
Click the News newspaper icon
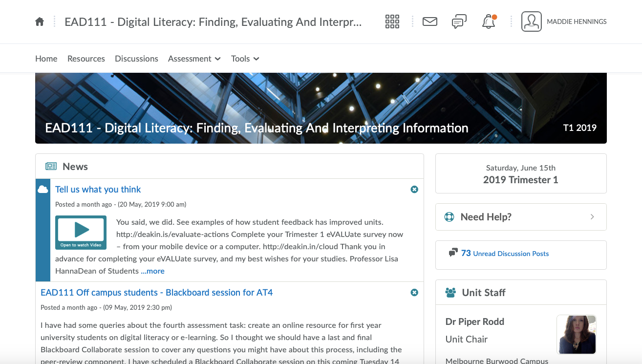pyautogui.click(x=51, y=167)
